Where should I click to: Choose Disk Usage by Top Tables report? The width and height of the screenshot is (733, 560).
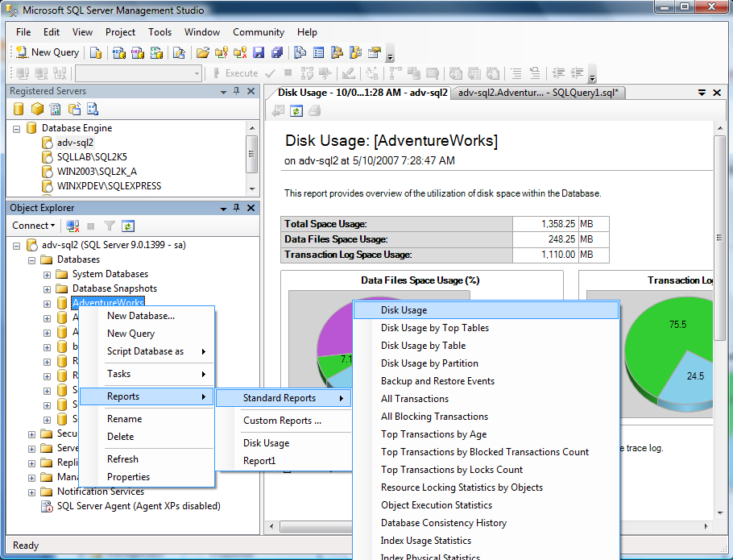pyautogui.click(x=434, y=328)
